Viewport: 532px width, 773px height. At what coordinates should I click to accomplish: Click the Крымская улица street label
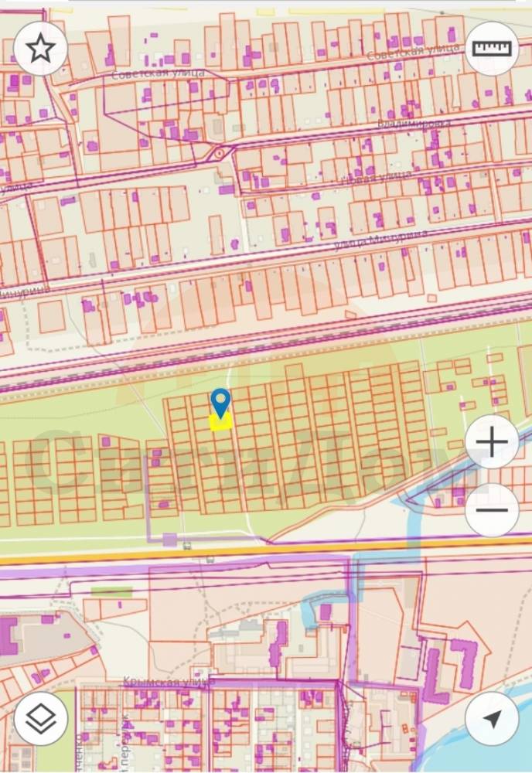point(169,682)
